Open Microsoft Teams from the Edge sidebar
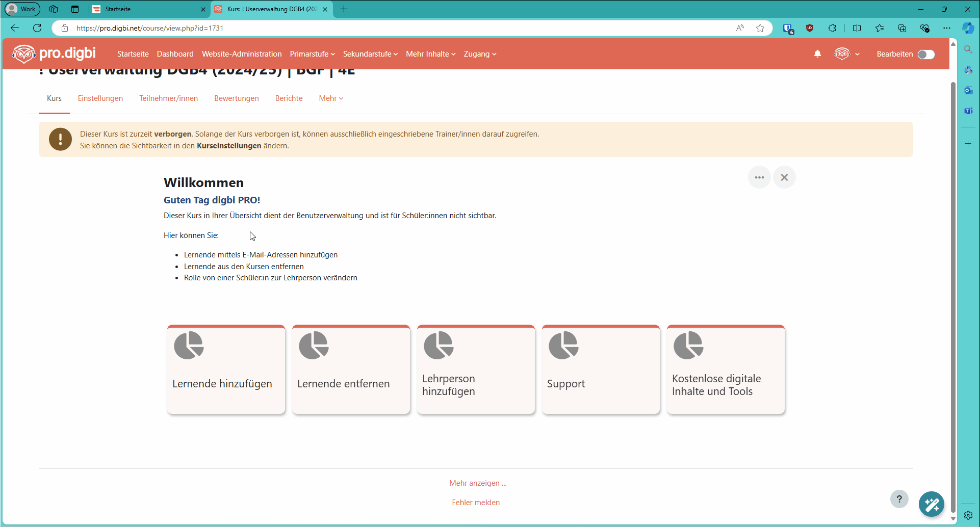Viewport: 980px width, 527px height. [x=968, y=111]
